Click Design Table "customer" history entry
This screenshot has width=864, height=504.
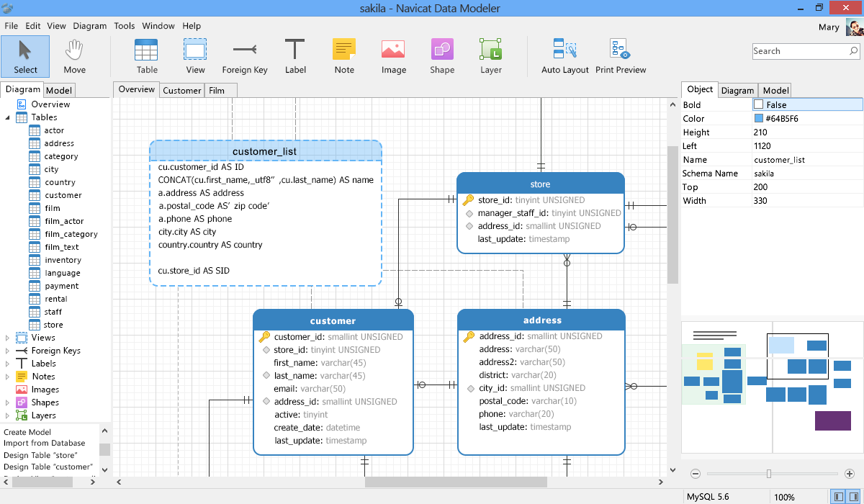point(48,467)
